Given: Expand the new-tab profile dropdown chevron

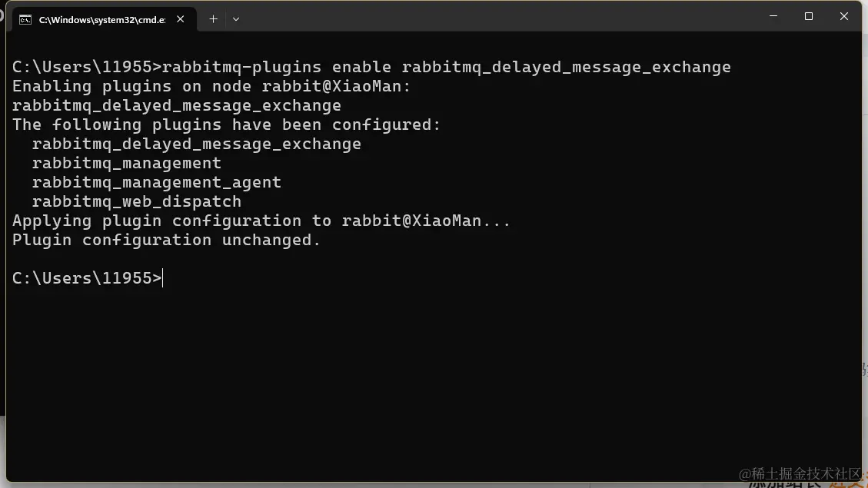Looking at the screenshot, I should point(236,18).
